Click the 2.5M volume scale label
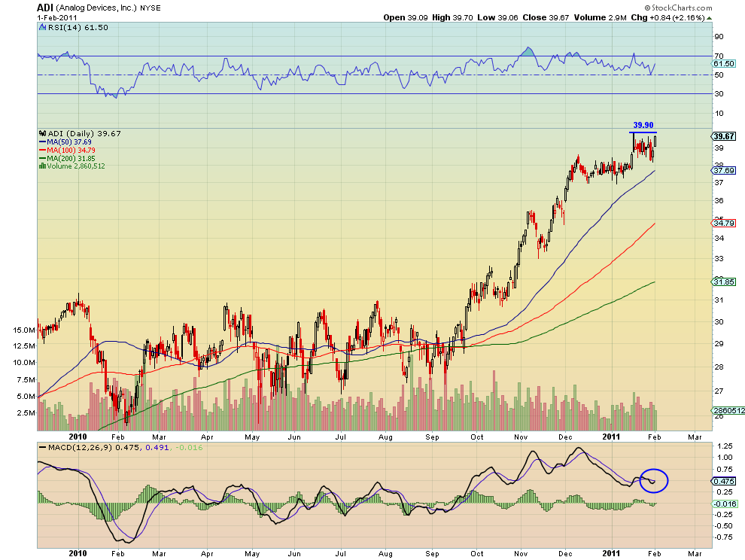The height and width of the screenshot is (560, 745). tap(26, 412)
